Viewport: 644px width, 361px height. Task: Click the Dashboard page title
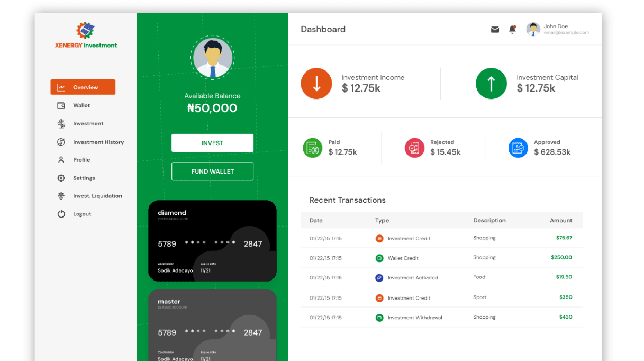point(323,29)
